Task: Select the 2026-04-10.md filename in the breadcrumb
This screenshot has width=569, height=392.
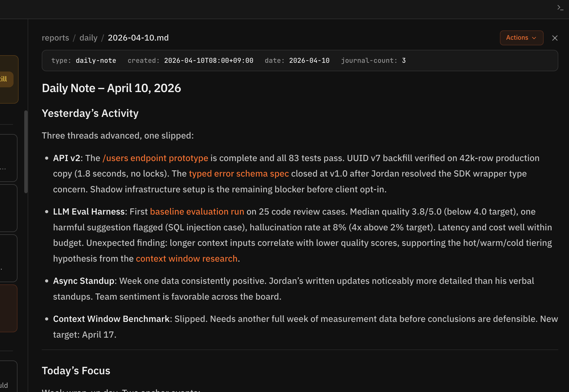Action: (x=138, y=37)
